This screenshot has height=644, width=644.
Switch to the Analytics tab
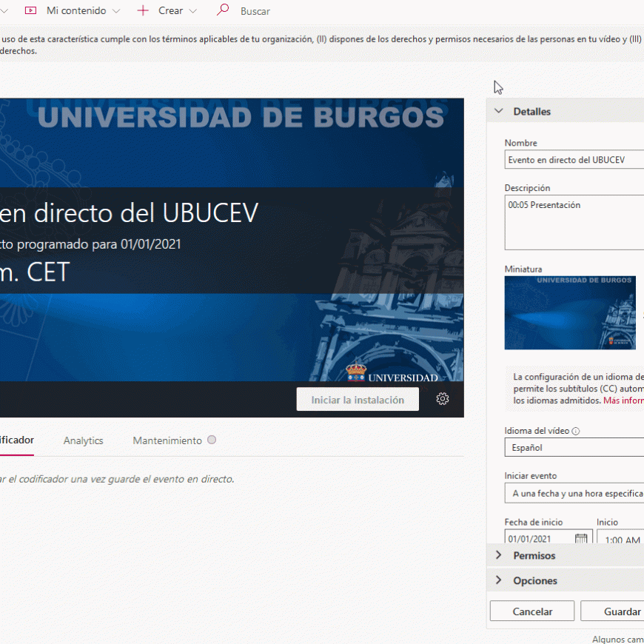(x=84, y=440)
